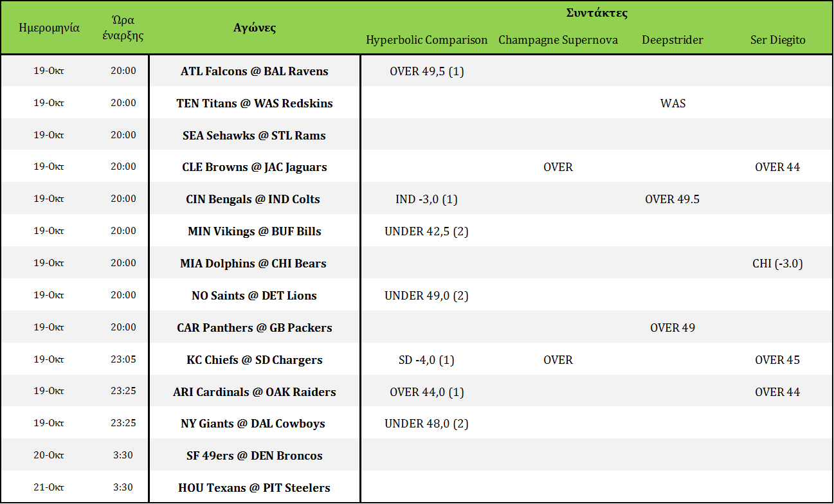The height and width of the screenshot is (504, 834).
Task: Click the Deepstrider column header
Action: click(673, 40)
